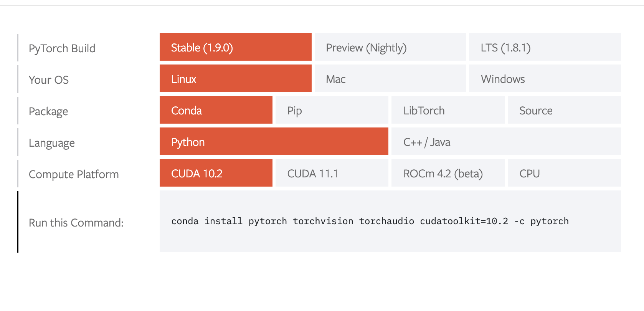Confirm Linux as the OS choice
Viewport: 644px width, 311px height.
tap(235, 78)
